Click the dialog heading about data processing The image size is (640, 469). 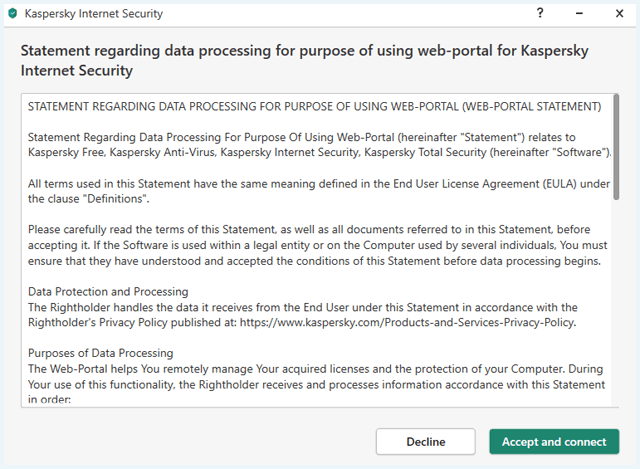coord(304,60)
